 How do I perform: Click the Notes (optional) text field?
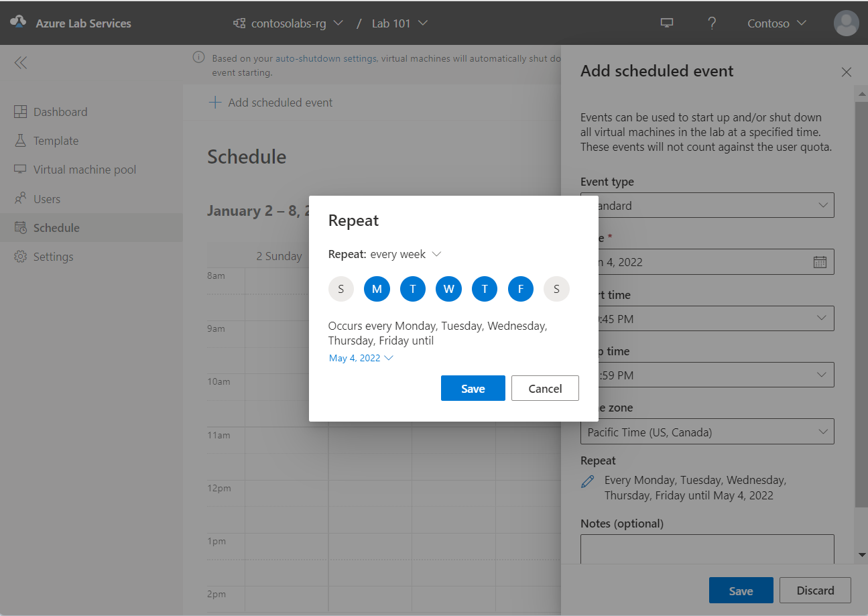707,548
